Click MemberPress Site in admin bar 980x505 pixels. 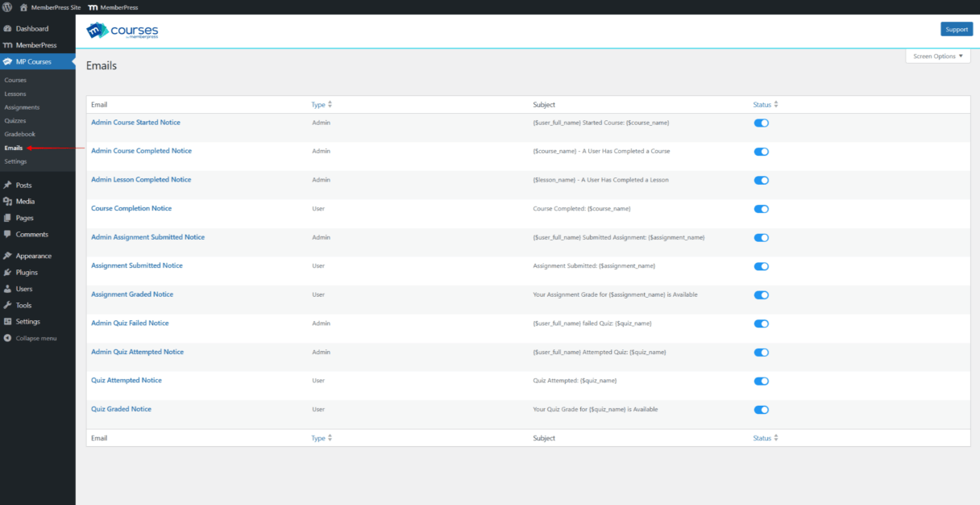(56, 7)
